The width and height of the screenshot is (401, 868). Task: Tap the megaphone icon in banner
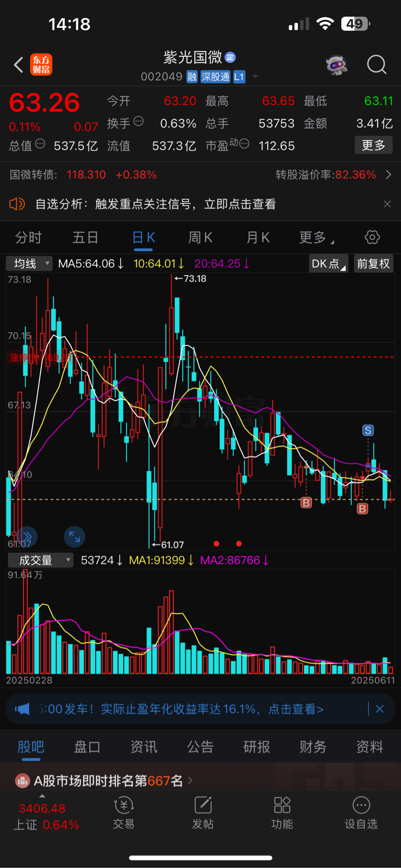pos(22,709)
